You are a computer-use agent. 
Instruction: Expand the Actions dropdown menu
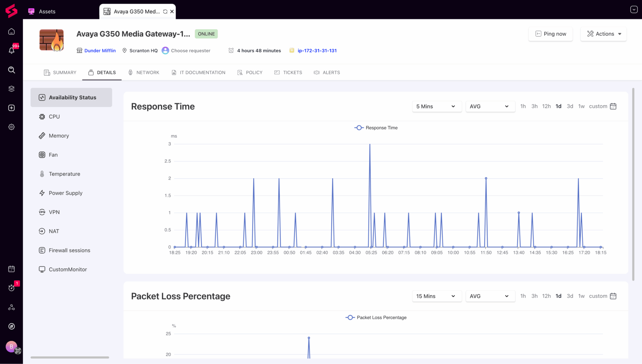(x=603, y=34)
